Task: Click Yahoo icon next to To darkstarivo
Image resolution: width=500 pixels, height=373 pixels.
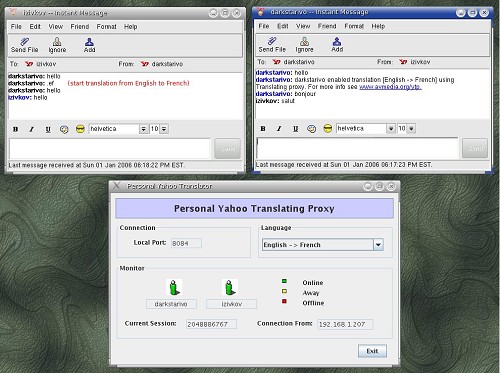Action: point(276,62)
